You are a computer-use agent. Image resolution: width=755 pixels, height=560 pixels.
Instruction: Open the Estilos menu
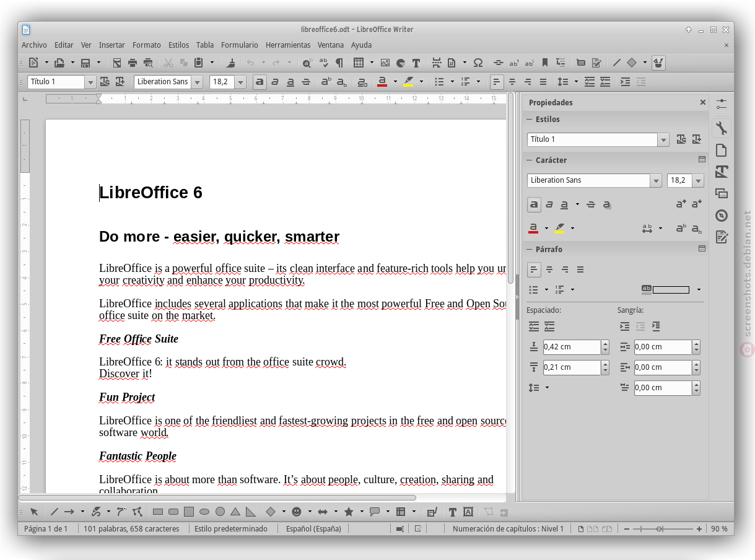click(x=179, y=45)
